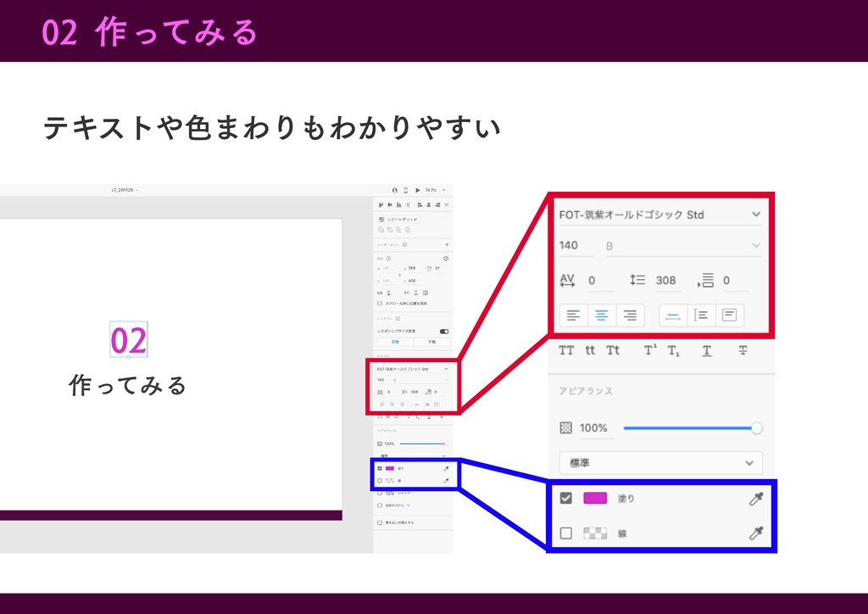Image resolution: width=868 pixels, height=614 pixels.
Task: Open the enlarged 標準 blend mode dropdown
Action: coord(661,463)
